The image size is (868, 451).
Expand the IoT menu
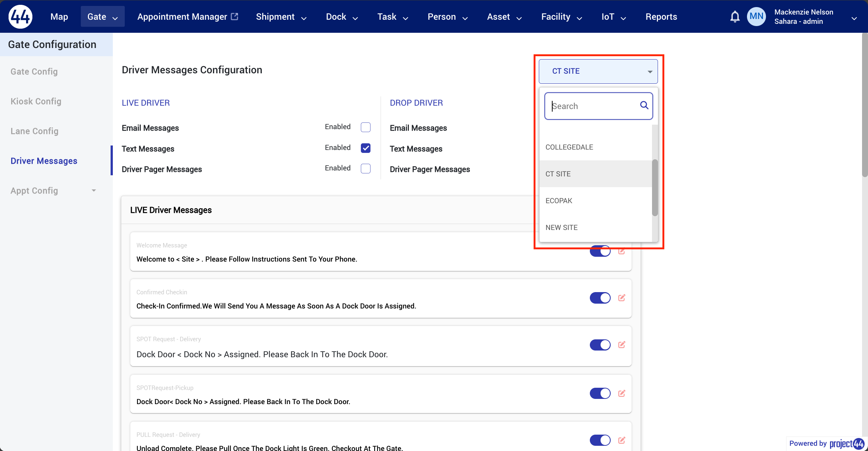coord(614,17)
